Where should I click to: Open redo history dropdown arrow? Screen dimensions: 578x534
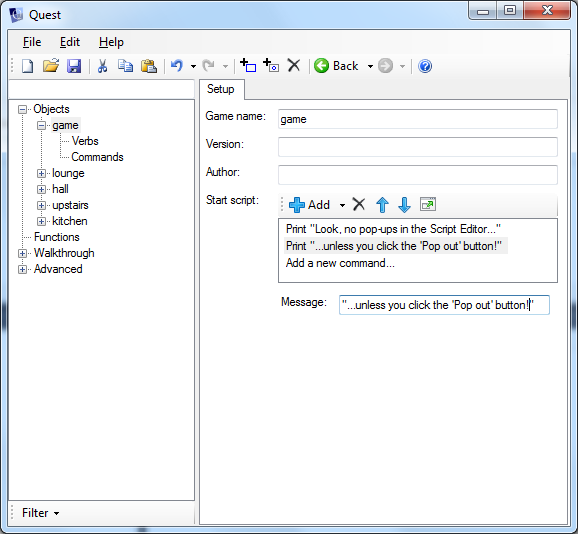[x=225, y=67]
